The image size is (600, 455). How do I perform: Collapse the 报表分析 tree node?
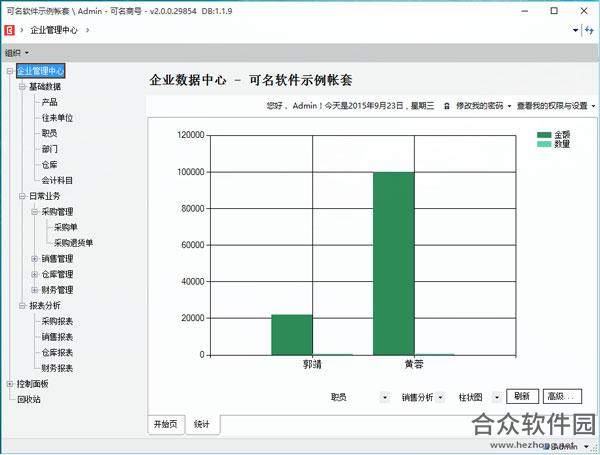[x=22, y=305]
